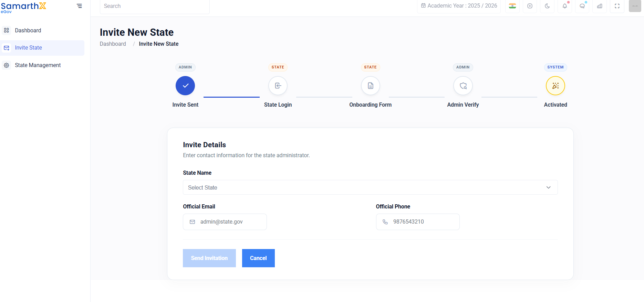Click the Cancel button
Viewport: 644px width, 302px height.
[258, 258]
